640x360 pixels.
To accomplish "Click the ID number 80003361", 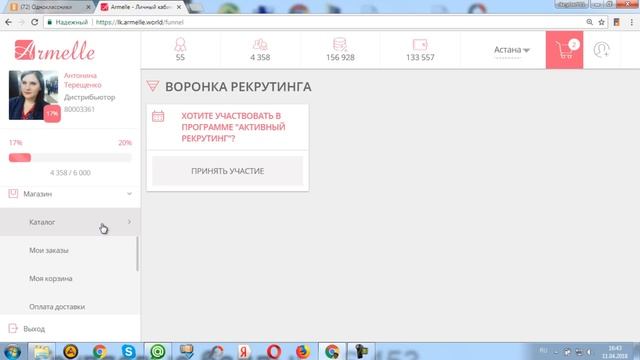I will coord(79,109).
